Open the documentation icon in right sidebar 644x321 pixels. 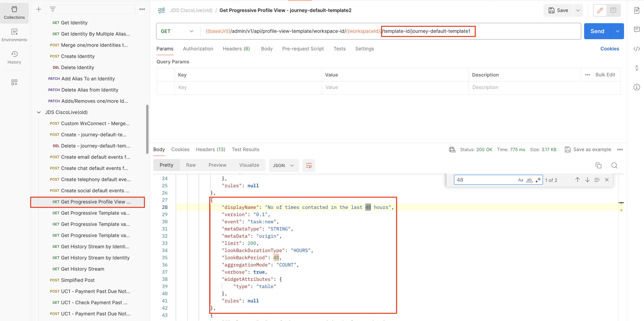click(636, 10)
